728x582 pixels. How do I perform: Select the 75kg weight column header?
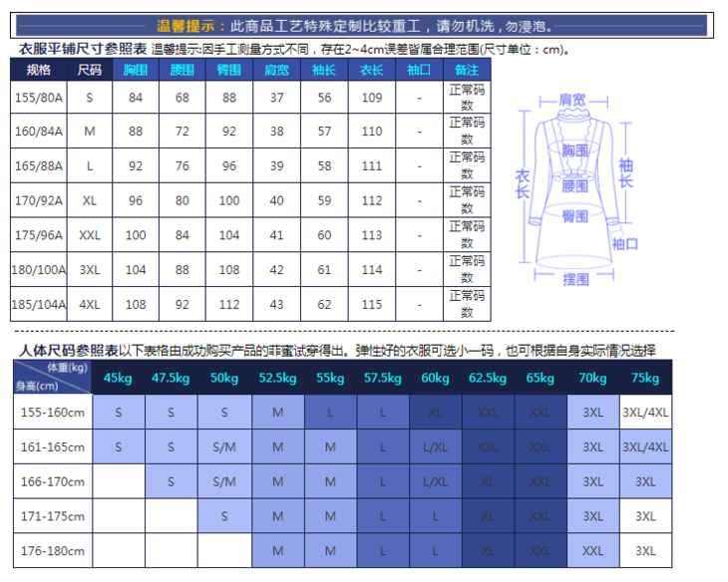(645, 378)
